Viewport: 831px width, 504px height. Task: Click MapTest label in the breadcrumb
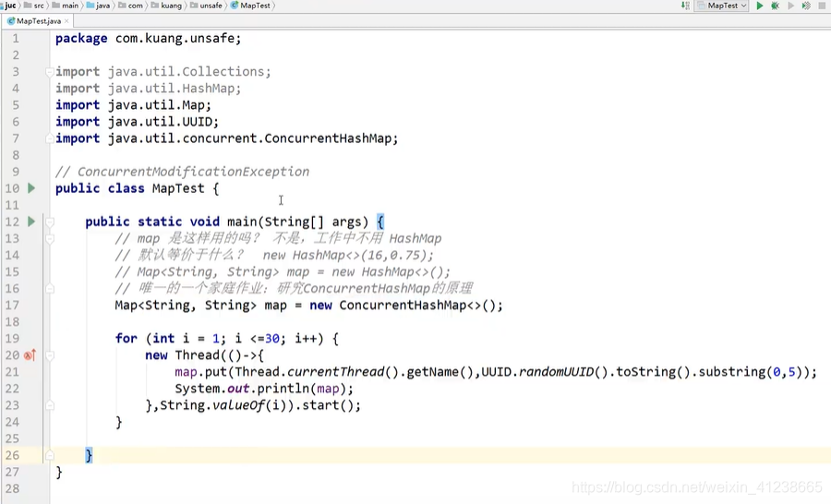pyautogui.click(x=255, y=6)
